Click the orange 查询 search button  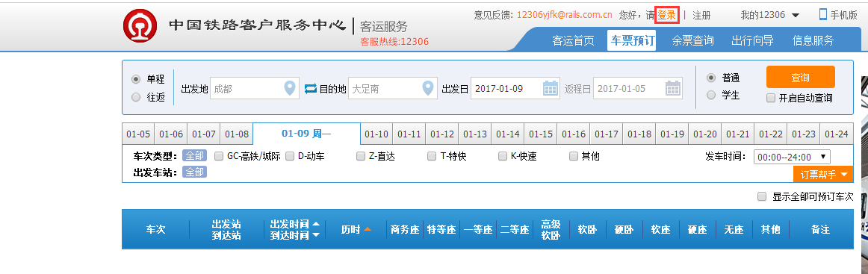pyautogui.click(x=801, y=77)
